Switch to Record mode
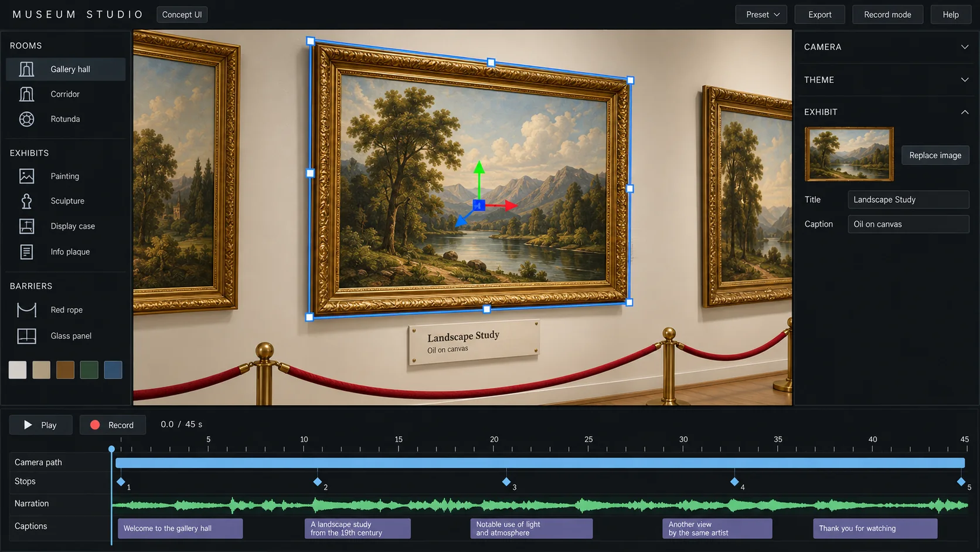The image size is (980, 552). point(887,15)
